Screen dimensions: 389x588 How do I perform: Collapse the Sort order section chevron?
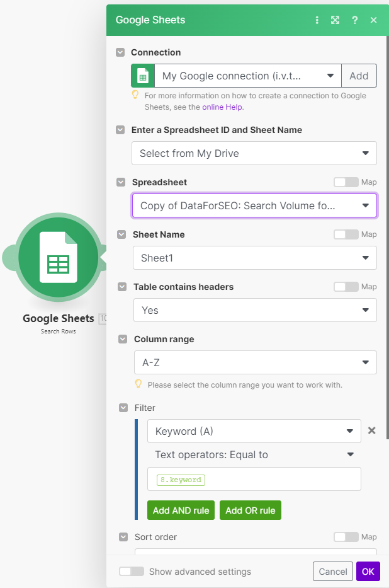point(123,537)
